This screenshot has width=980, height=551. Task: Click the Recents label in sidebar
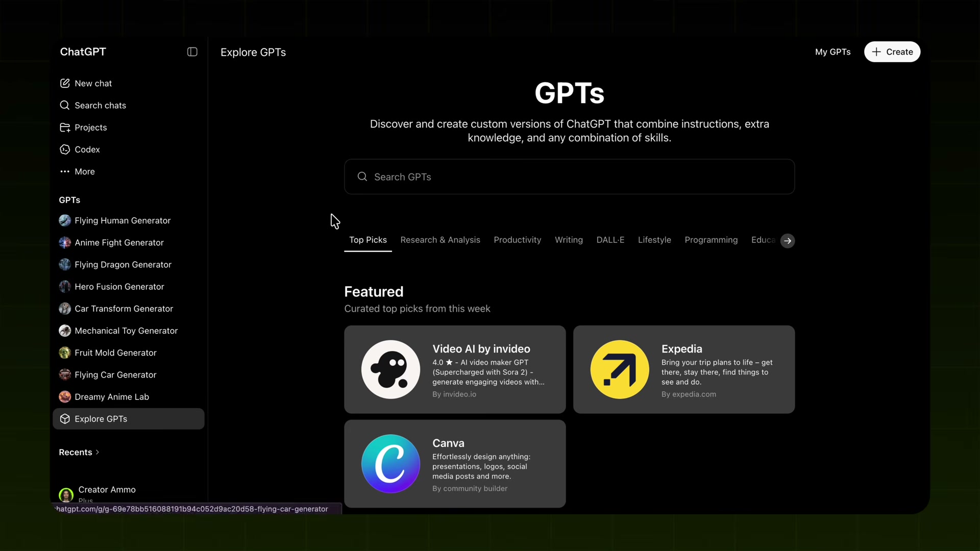(76, 453)
